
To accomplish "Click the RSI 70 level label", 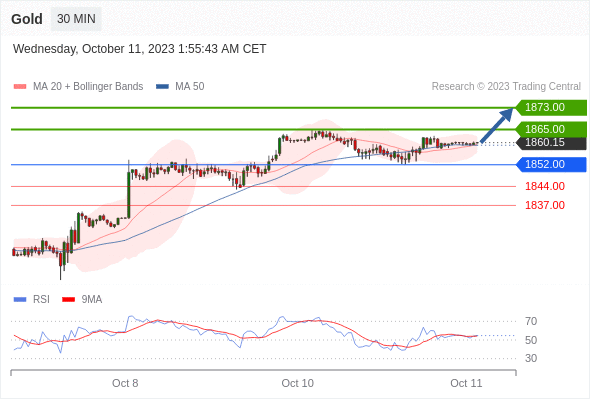I will click(x=531, y=321).
